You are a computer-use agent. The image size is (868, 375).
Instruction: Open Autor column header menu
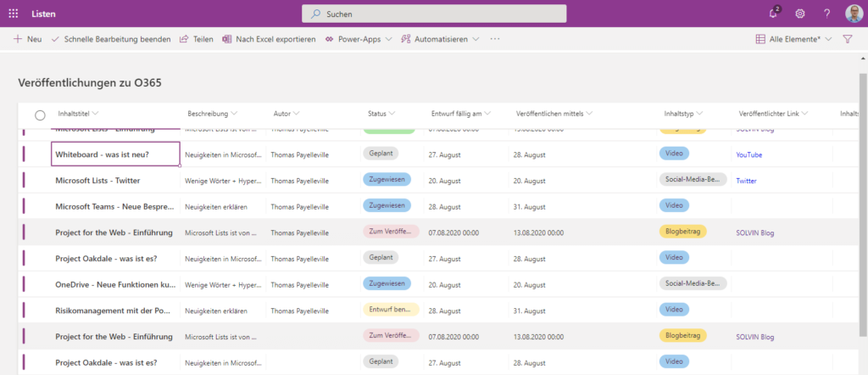[x=287, y=114]
